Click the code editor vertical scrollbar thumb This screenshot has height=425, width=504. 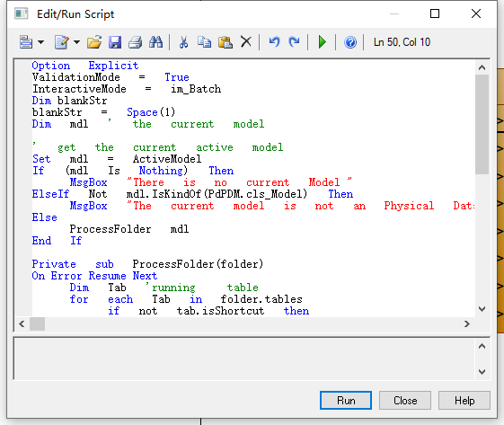[x=482, y=124]
